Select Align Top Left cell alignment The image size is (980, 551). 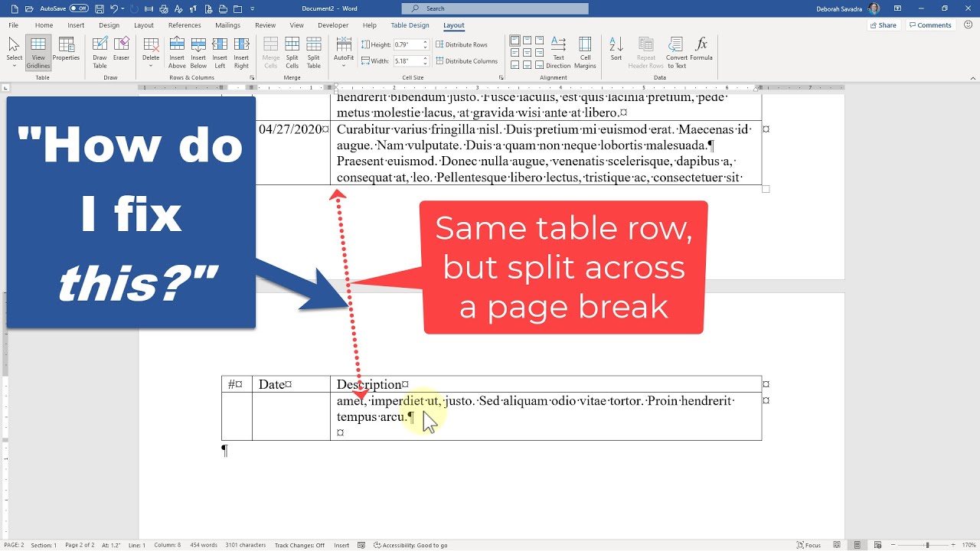click(x=514, y=41)
